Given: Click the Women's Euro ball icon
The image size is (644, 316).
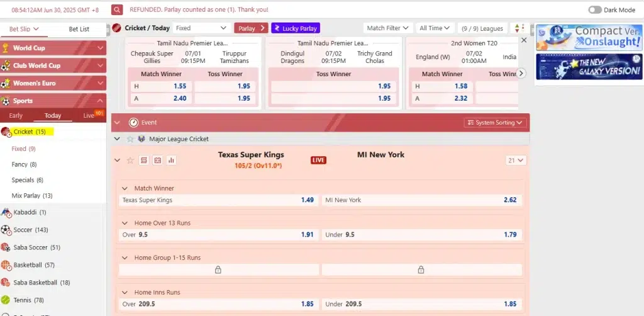Looking at the screenshot, I should coord(5,83).
